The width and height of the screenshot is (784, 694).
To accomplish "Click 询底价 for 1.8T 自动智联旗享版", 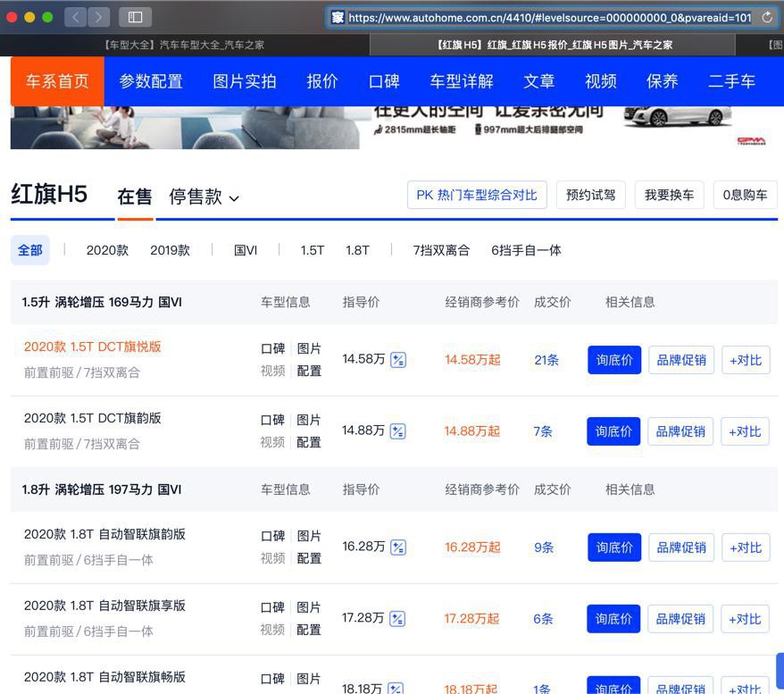I will 613,619.
